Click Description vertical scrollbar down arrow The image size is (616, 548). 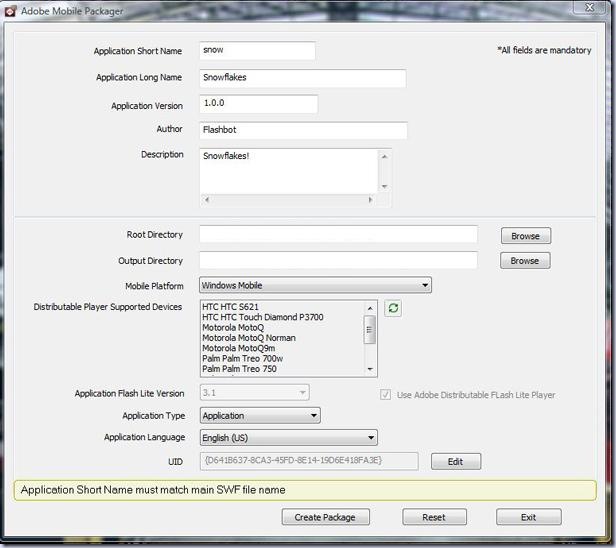385,186
